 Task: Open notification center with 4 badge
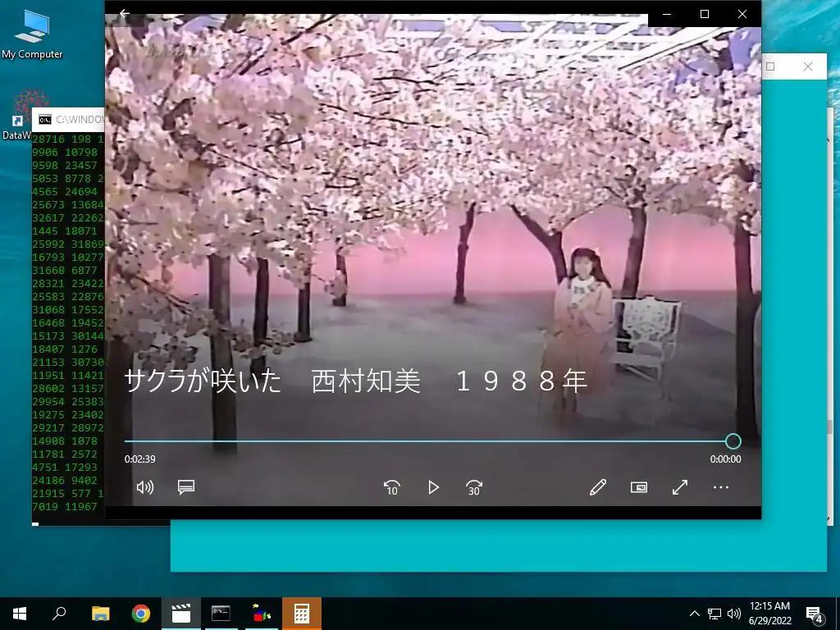pyautogui.click(x=815, y=614)
